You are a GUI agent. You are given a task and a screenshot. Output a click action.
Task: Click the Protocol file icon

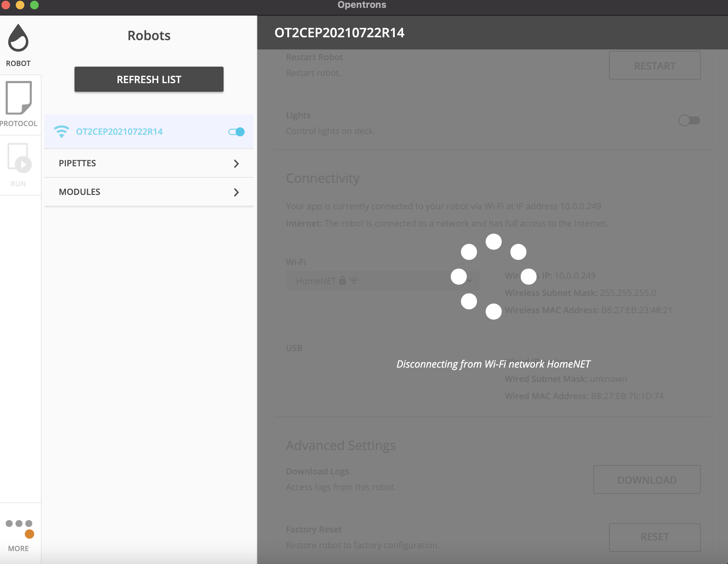click(x=19, y=97)
